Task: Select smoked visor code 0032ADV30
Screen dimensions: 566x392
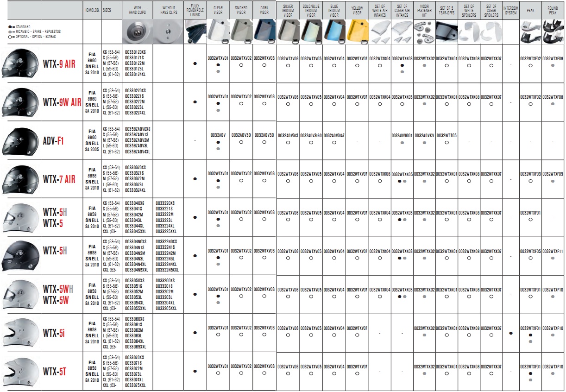Action: tap(241, 135)
